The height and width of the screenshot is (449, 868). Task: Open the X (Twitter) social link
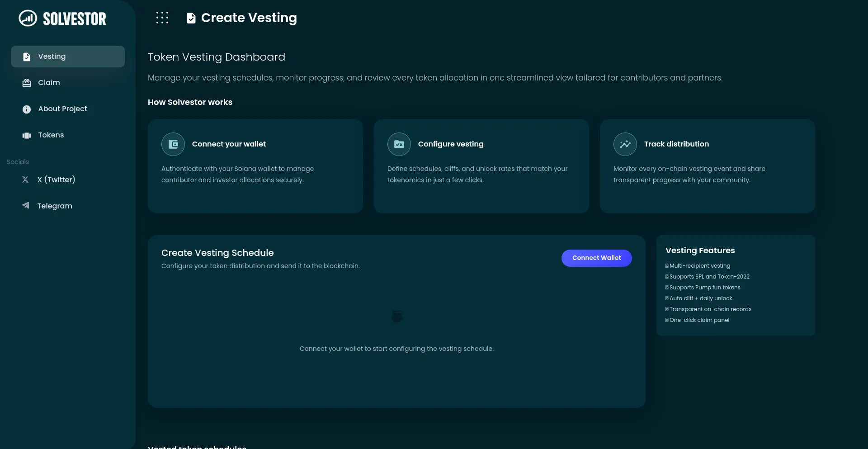(x=56, y=180)
